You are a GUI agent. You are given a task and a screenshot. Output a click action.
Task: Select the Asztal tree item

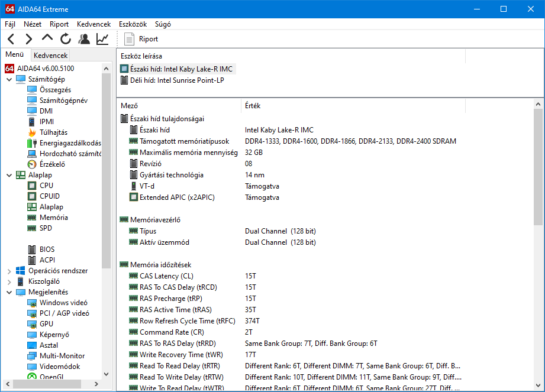click(x=49, y=345)
